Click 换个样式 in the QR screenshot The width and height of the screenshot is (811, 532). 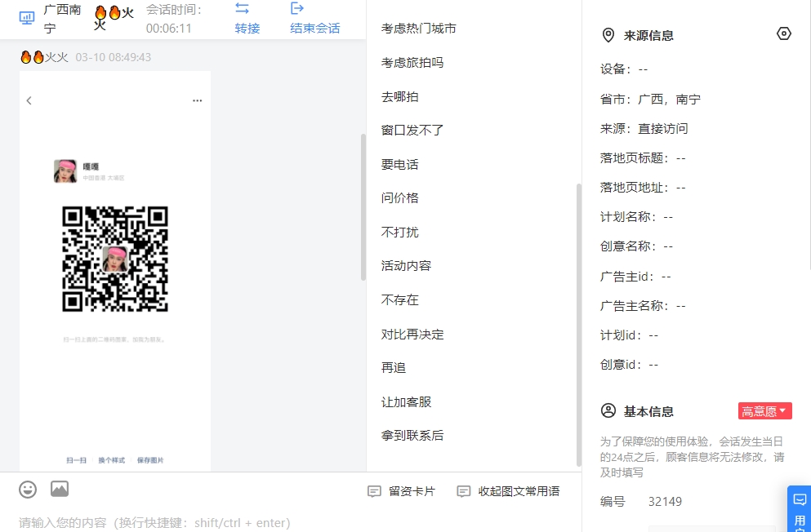pyautogui.click(x=111, y=460)
